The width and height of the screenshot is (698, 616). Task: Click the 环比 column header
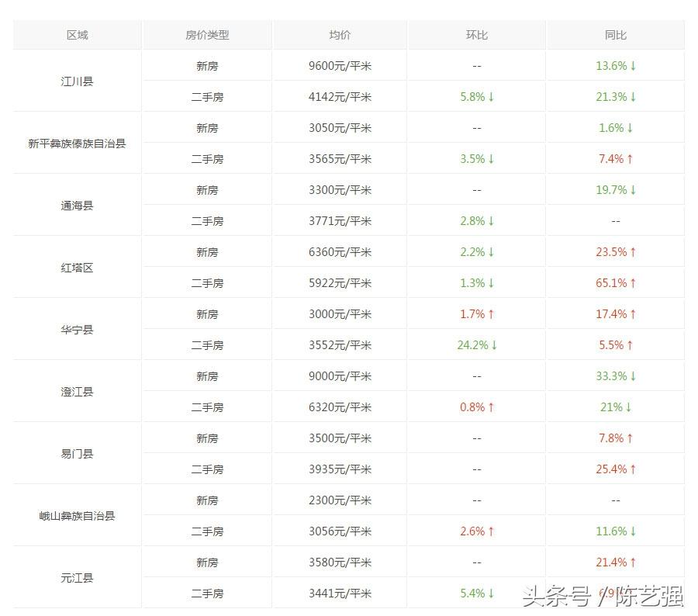pos(476,35)
